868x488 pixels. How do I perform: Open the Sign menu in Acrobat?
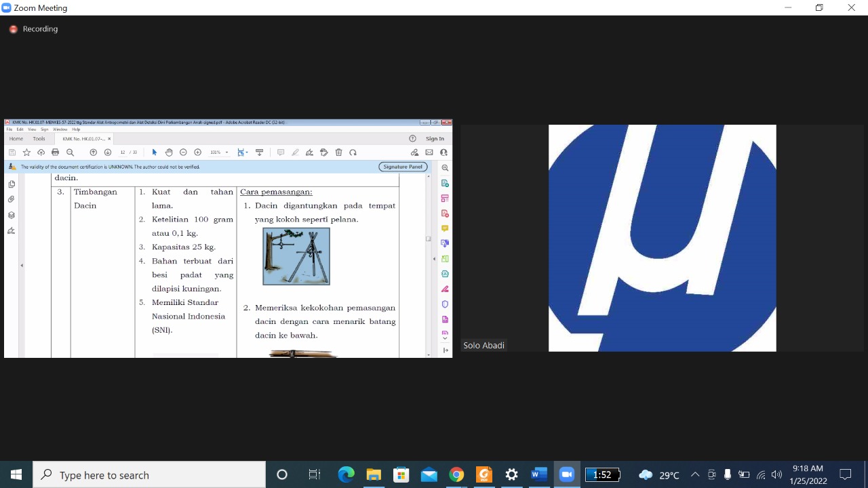(x=44, y=129)
